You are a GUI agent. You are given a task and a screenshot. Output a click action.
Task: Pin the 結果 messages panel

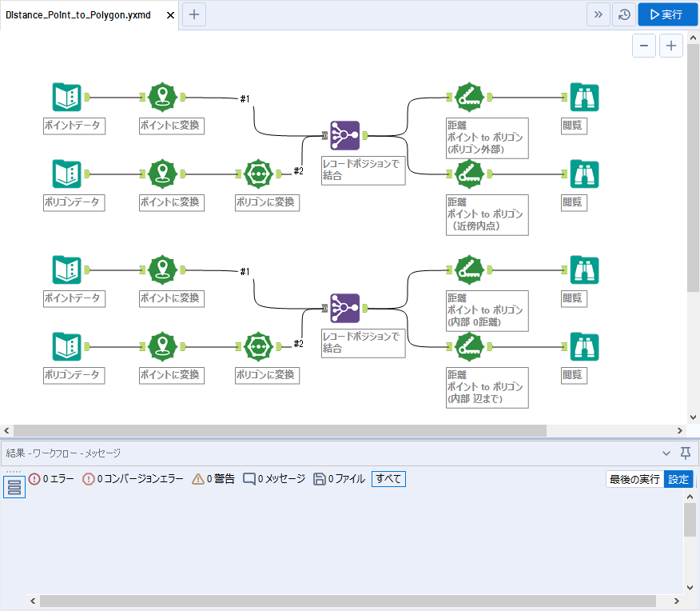tap(685, 453)
